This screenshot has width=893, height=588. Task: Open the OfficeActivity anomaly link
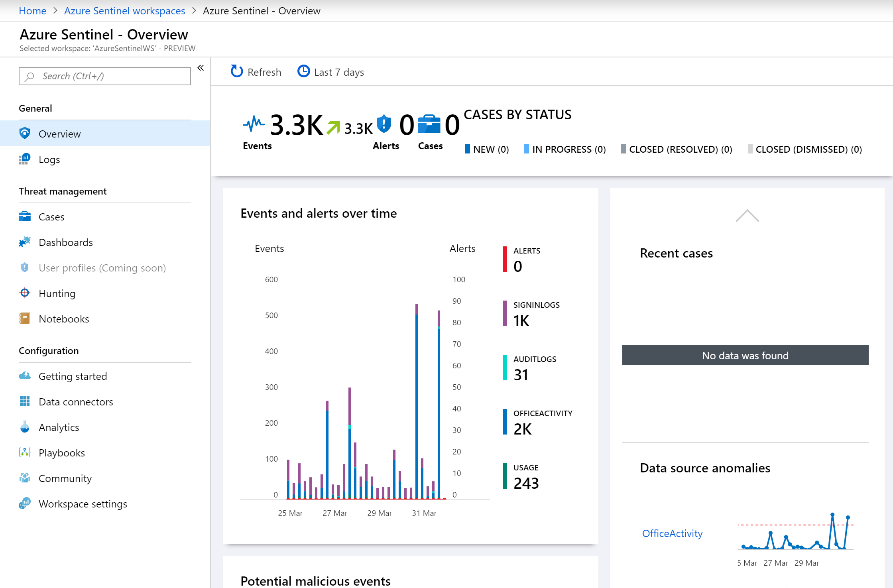coord(672,533)
